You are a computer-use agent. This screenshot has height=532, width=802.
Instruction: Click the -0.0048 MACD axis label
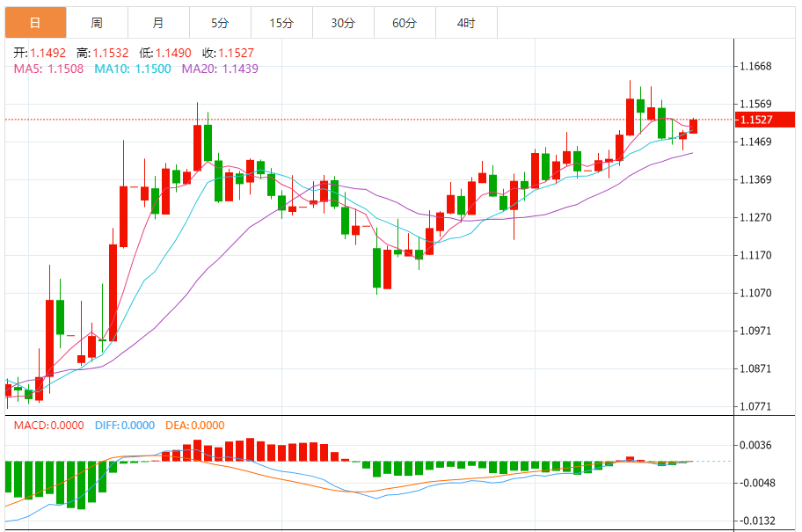[757, 483]
